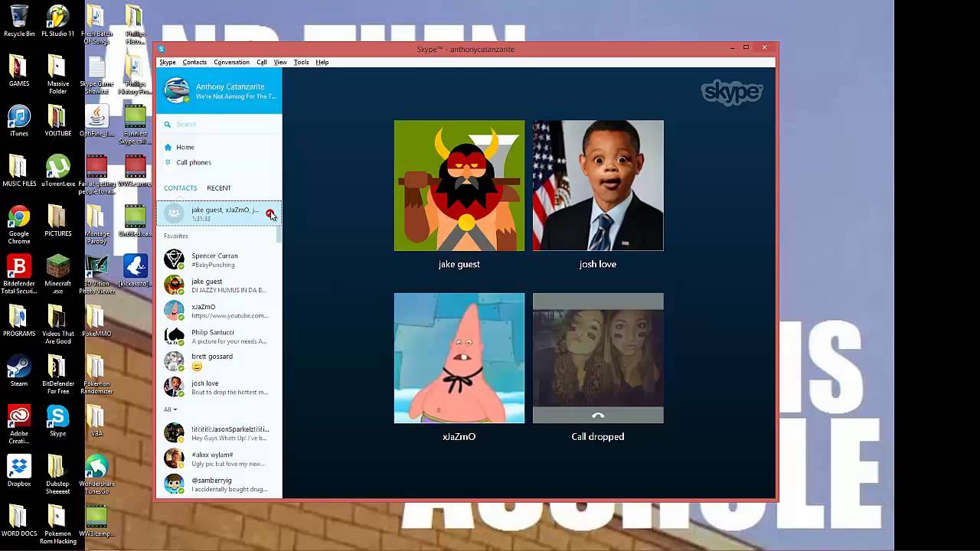Open the View menu
This screenshot has width=980, height=551.
(280, 62)
